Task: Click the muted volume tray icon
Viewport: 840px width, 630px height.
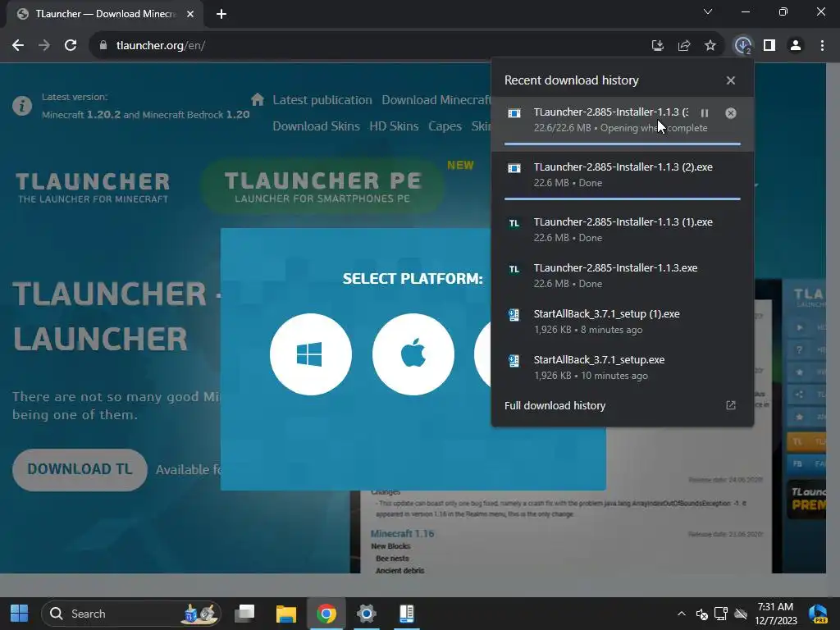Action: [702, 614]
